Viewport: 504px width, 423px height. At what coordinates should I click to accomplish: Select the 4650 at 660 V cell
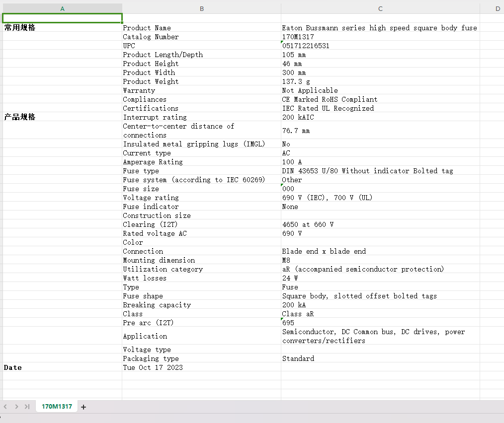coord(380,224)
